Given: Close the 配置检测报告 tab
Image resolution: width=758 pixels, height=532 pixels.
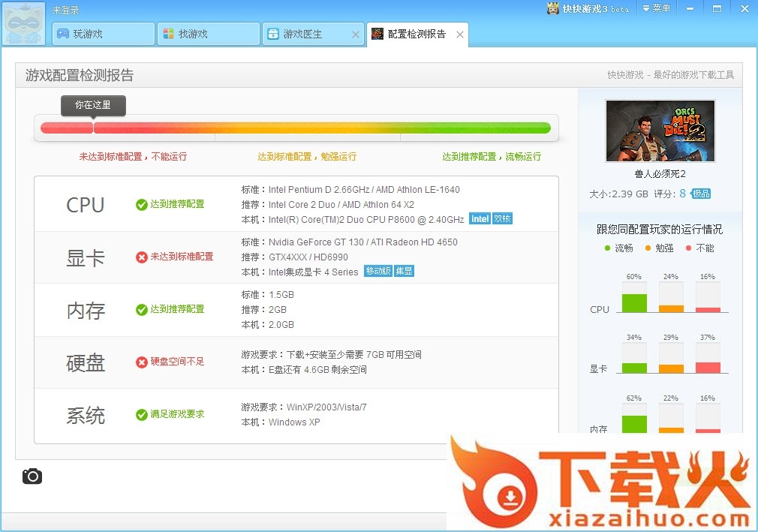Looking at the screenshot, I should pos(460,35).
